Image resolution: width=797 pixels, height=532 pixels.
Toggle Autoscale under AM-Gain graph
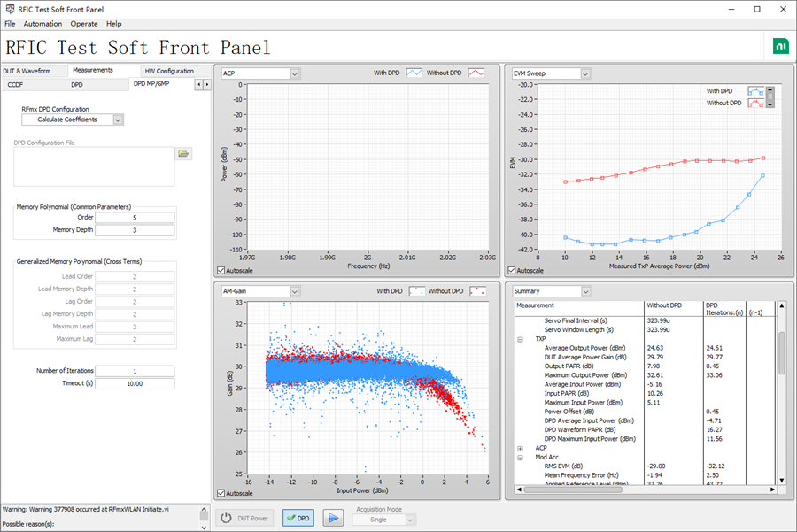pyautogui.click(x=221, y=493)
